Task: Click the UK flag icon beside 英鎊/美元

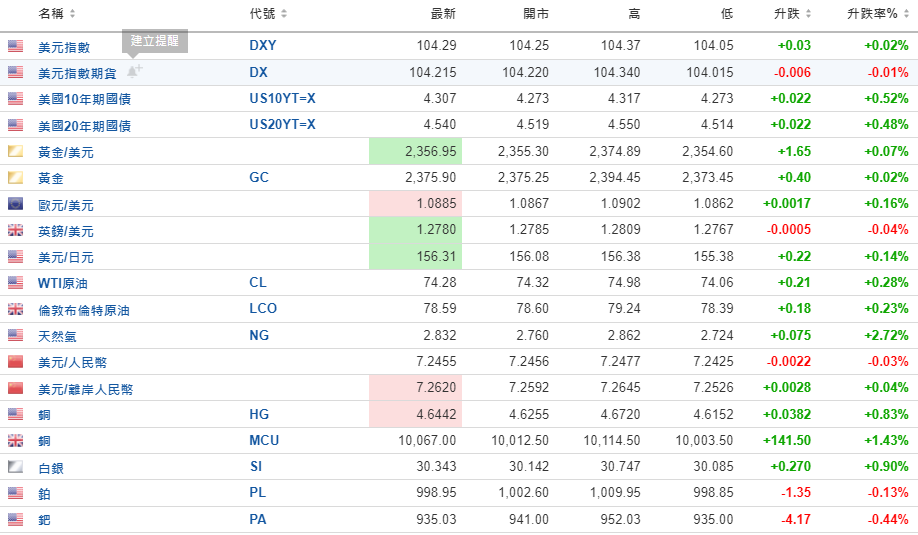Action: [15, 230]
